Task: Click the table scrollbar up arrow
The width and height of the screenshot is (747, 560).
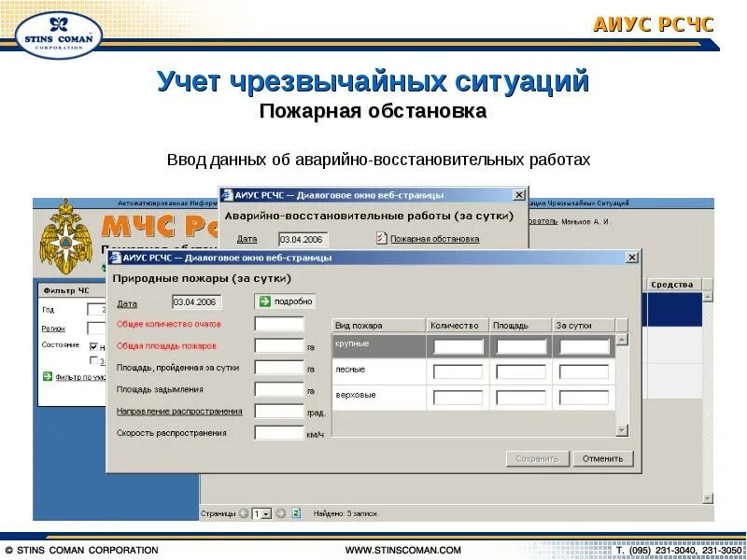Action: point(621,340)
